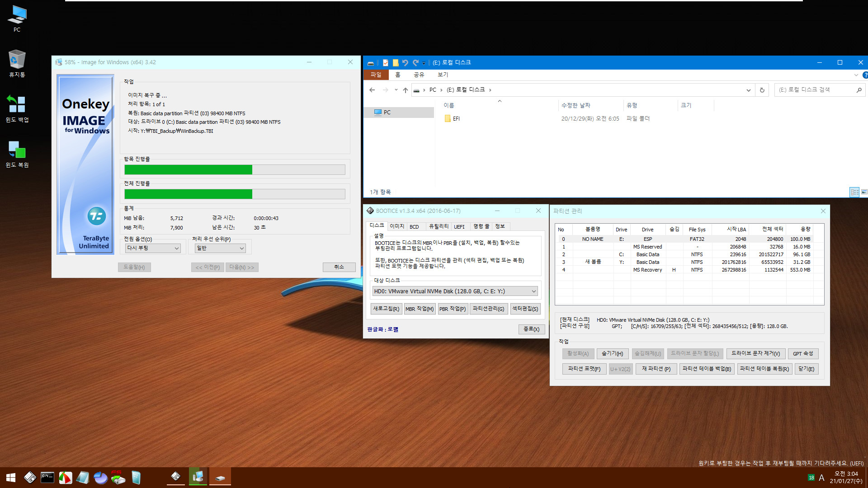Expand the Quick Access Toolbar customize dropdown

pyautogui.click(x=424, y=63)
